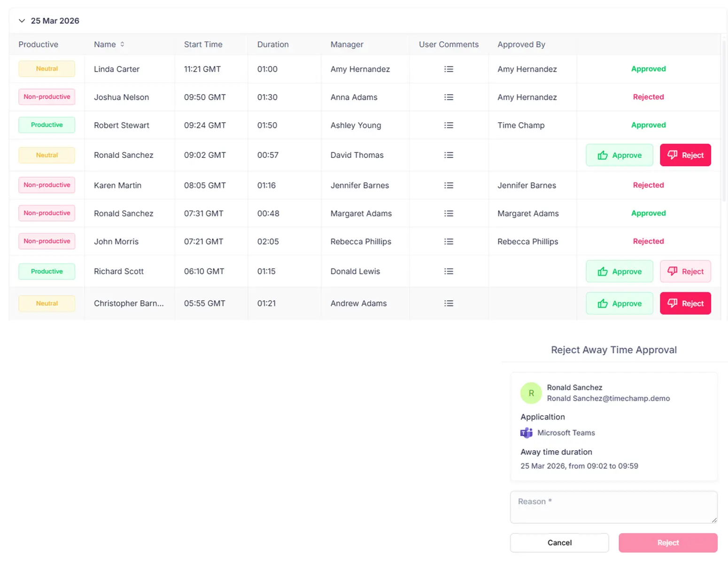
Task: Approve Christopher's 05:55 entry
Action: click(x=619, y=303)
